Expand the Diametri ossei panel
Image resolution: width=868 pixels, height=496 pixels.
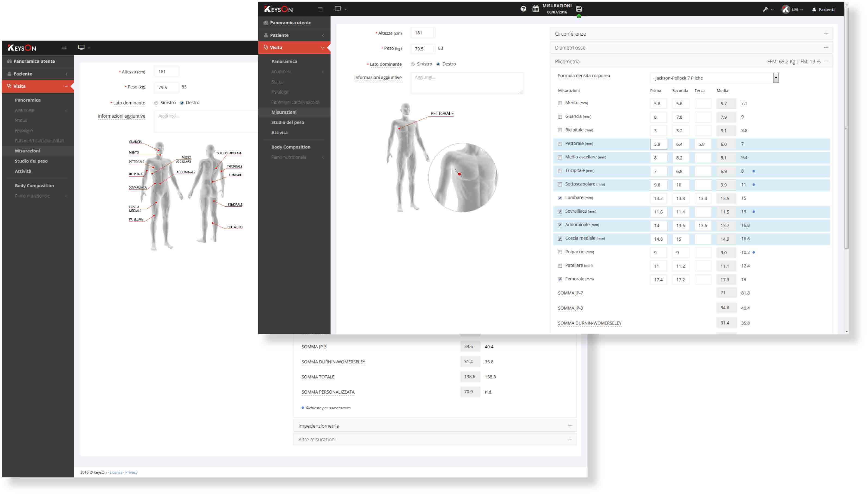click(691, 48)
